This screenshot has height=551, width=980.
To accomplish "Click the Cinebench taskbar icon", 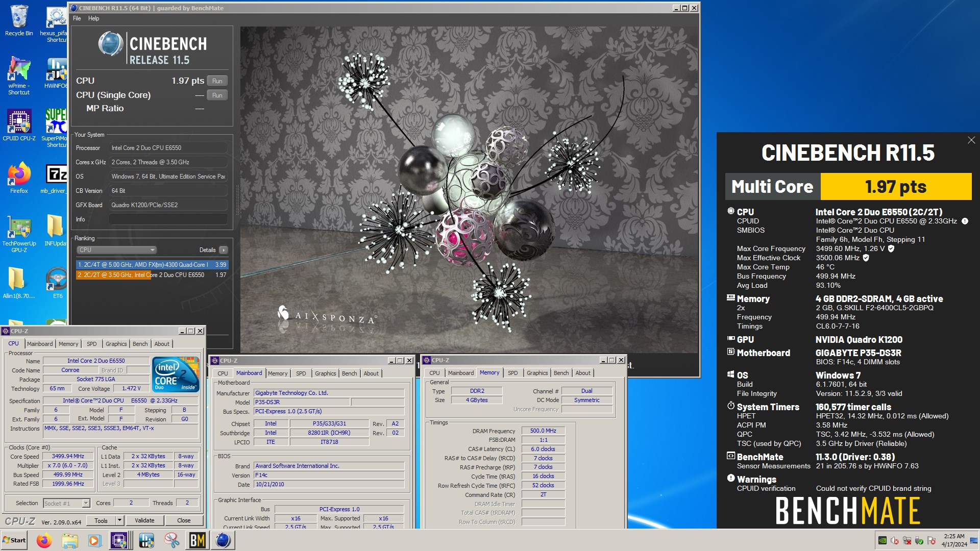I will tap(223, 540).
